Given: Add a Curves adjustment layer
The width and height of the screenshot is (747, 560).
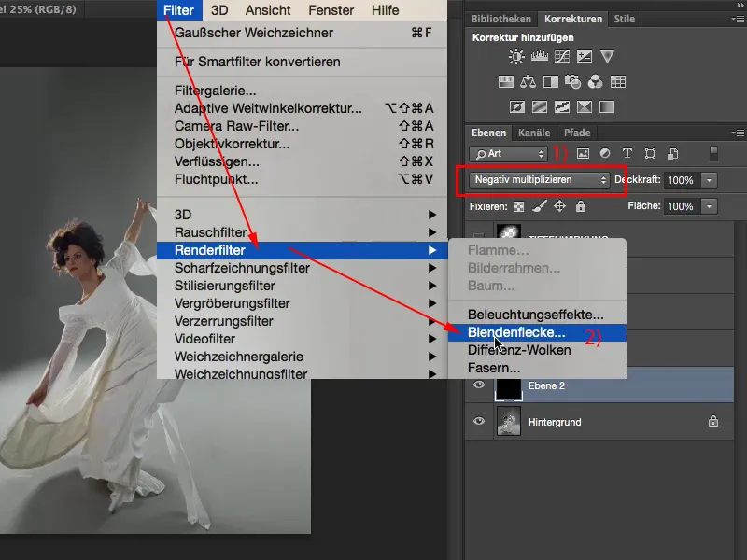Looking at the screenshot, I should 562,57.
